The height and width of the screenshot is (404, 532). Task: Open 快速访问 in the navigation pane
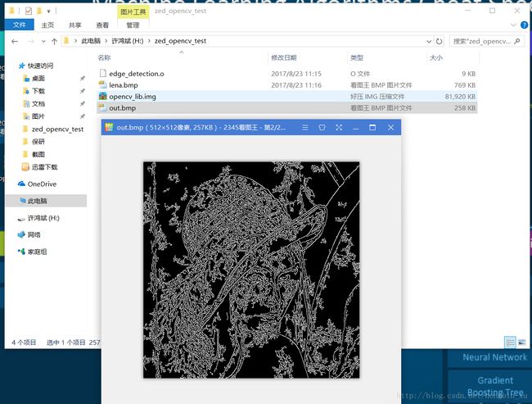point(40,66)
